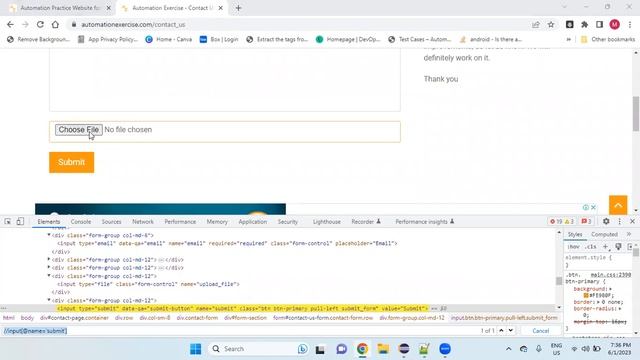Click the taskbar Search box
This screenshot has width=640, height=360.
tap(259, 349)
